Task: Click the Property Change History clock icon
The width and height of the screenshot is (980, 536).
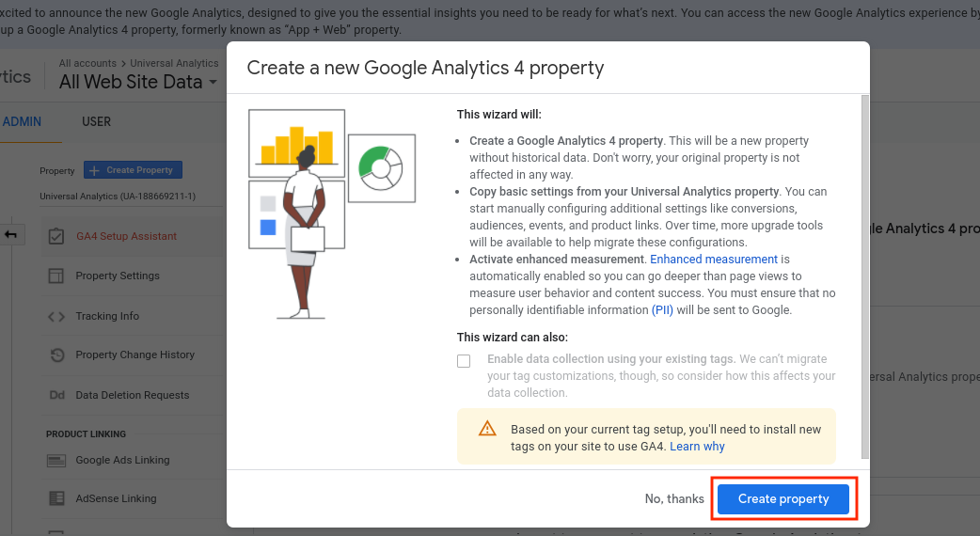Action: click(56, 355)
